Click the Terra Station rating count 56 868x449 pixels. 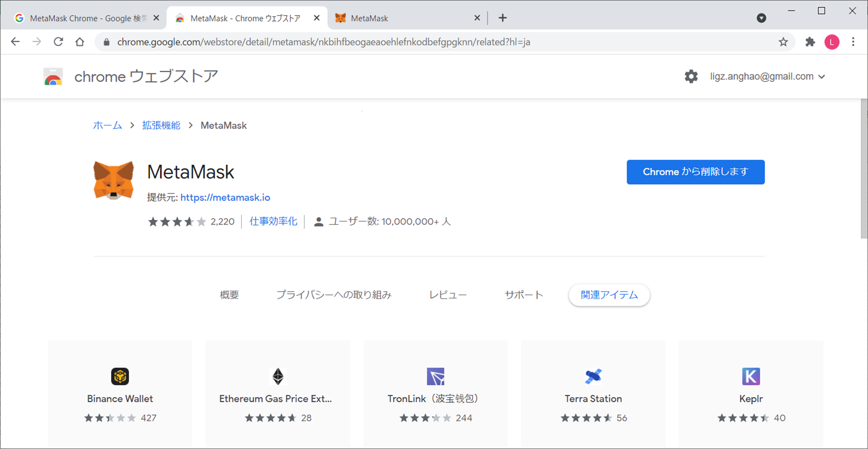[x=622, y=418]
